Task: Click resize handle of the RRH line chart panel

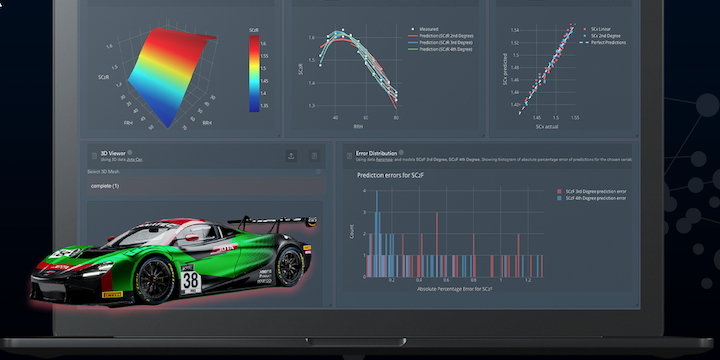Action: (x=482, y=135)
